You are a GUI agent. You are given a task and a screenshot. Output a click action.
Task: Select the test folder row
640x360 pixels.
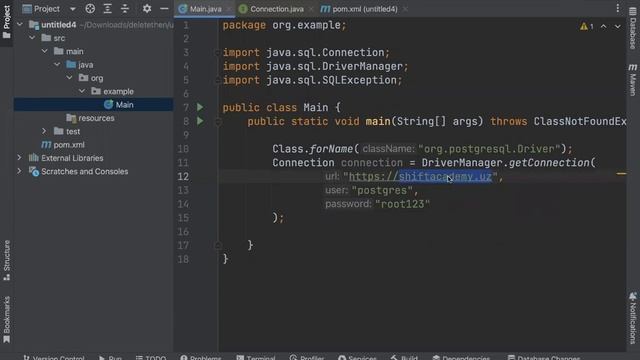click(93, 131)
